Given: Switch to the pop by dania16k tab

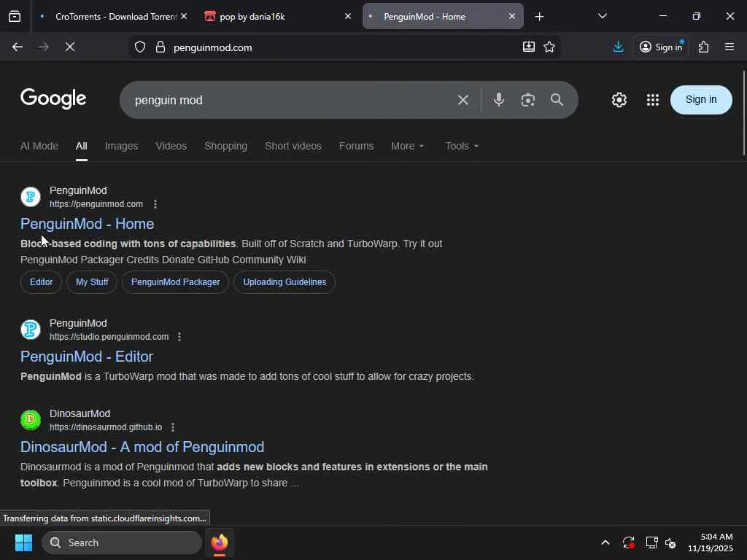Looking at the screenshot, I should [277, 17].
